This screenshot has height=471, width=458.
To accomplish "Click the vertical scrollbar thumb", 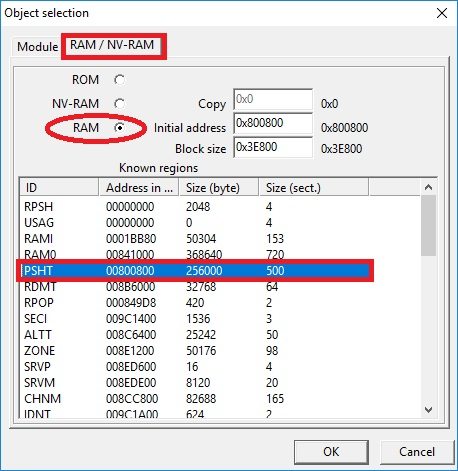I will coord(429,226).
